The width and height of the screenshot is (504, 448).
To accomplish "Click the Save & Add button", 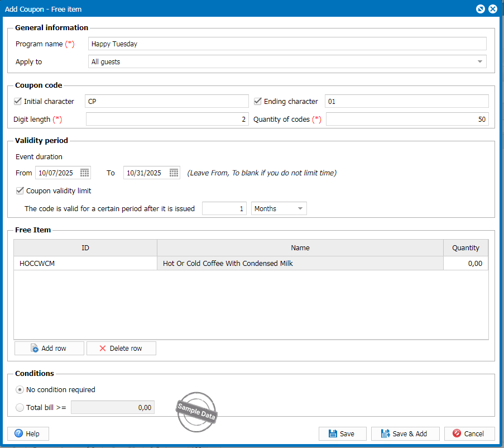I will tap(405, 433).
